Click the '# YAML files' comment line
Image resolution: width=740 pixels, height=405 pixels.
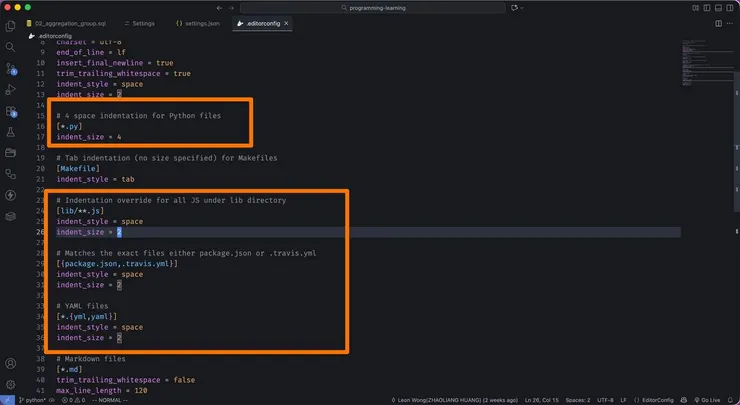point(82,306)
